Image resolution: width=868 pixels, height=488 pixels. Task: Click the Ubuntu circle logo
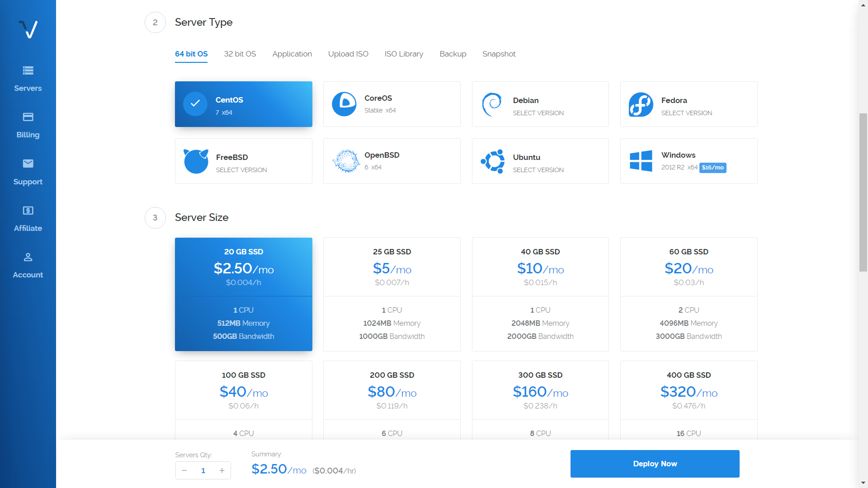[492, 161]
